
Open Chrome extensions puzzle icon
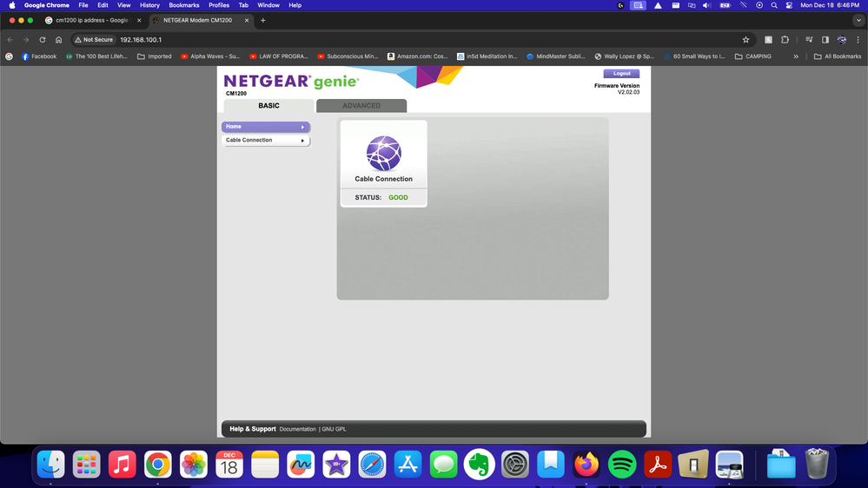pos(785,40)
